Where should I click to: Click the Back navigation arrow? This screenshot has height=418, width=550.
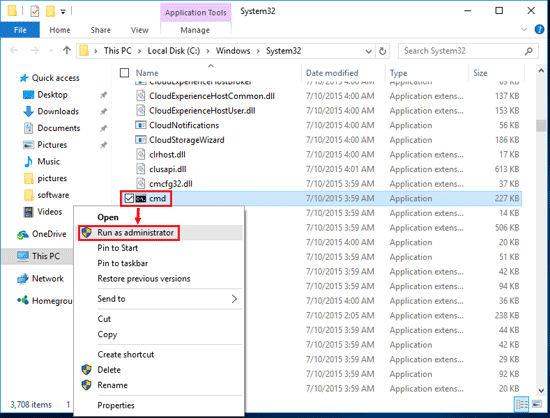point(14,51)
